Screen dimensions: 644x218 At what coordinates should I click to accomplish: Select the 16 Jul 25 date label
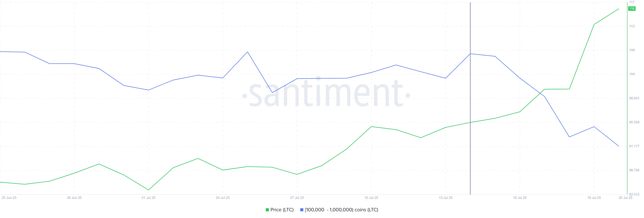[x=520, y=198]
